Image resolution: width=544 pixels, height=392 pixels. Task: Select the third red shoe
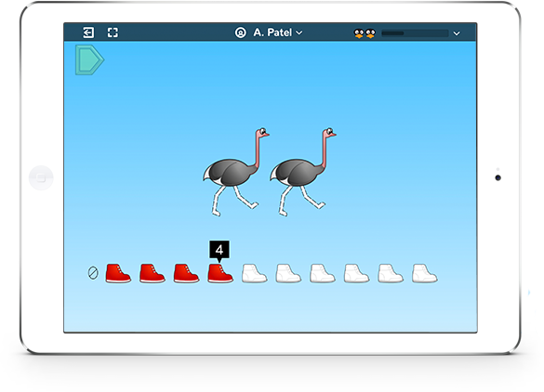click(x=186, y=273)
